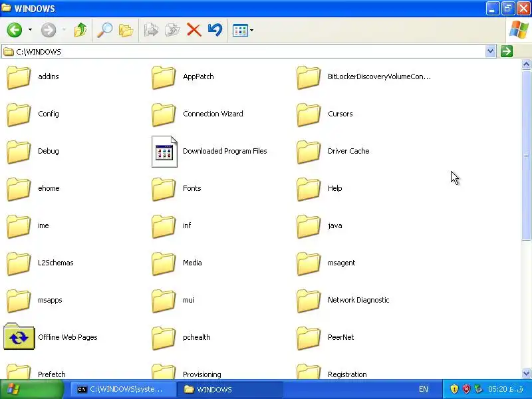Select the Driver Cache folder icon
The image size is (532, 399).
tap(309, 152)
